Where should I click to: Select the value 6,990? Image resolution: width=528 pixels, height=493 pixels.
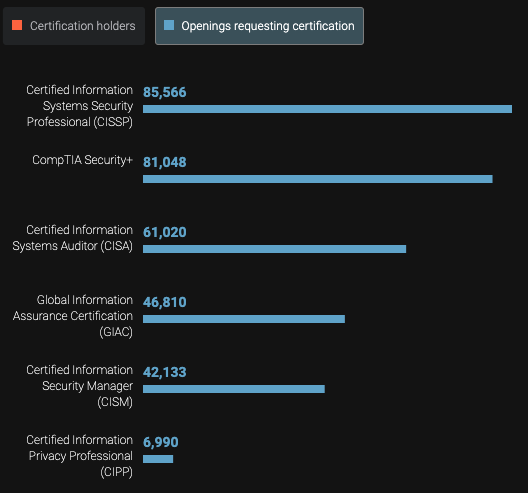pos(161,442)
